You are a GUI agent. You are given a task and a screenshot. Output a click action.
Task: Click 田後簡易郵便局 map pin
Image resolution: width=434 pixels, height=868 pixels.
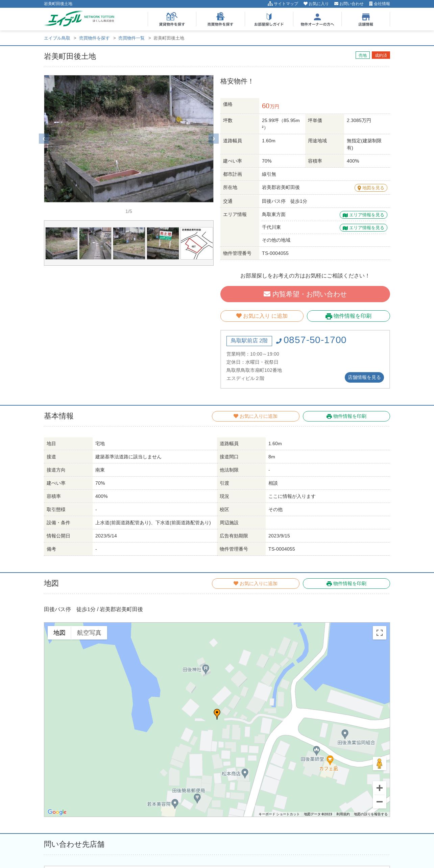point(197,798)
